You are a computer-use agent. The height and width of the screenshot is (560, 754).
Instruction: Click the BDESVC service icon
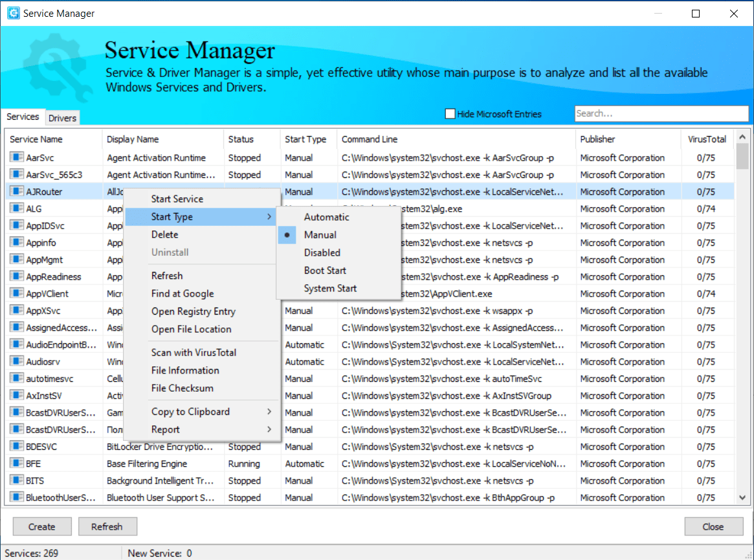17,447
